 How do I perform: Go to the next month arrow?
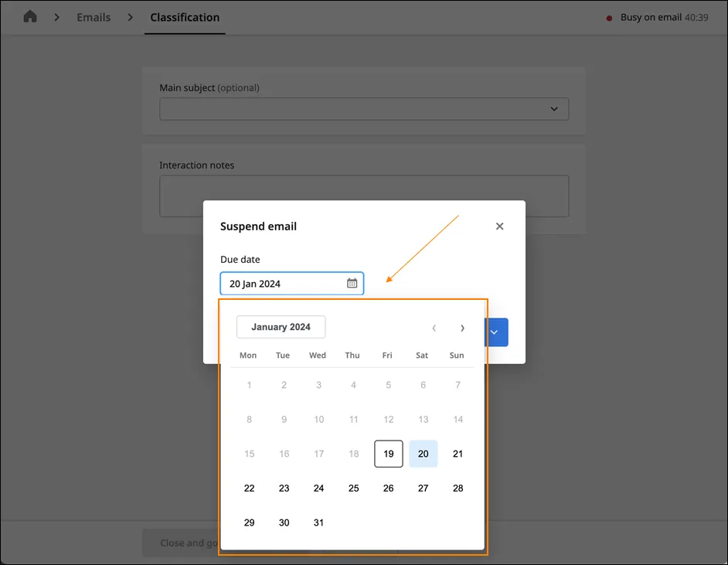(x=462, y=328)
